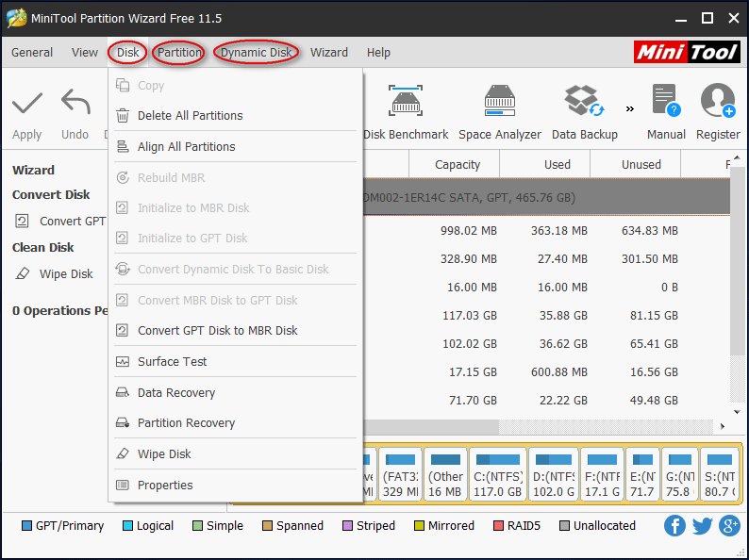Select the 17.15 GB partition row

(x=546, y=371)
